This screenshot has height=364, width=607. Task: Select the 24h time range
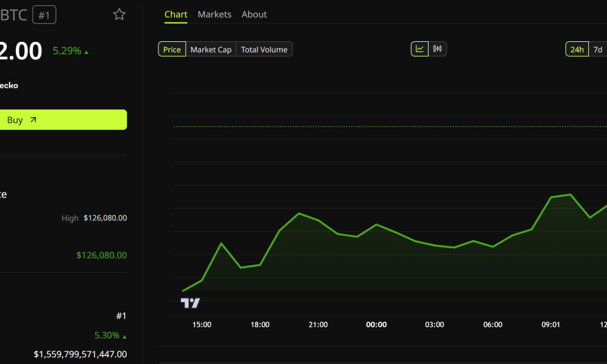click(577, 49)
